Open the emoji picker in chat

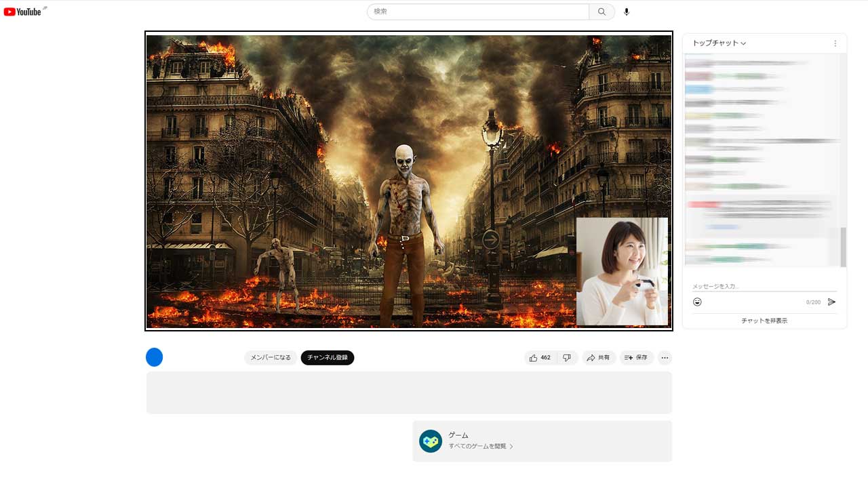pyautogui.click(x=697, y=302)
